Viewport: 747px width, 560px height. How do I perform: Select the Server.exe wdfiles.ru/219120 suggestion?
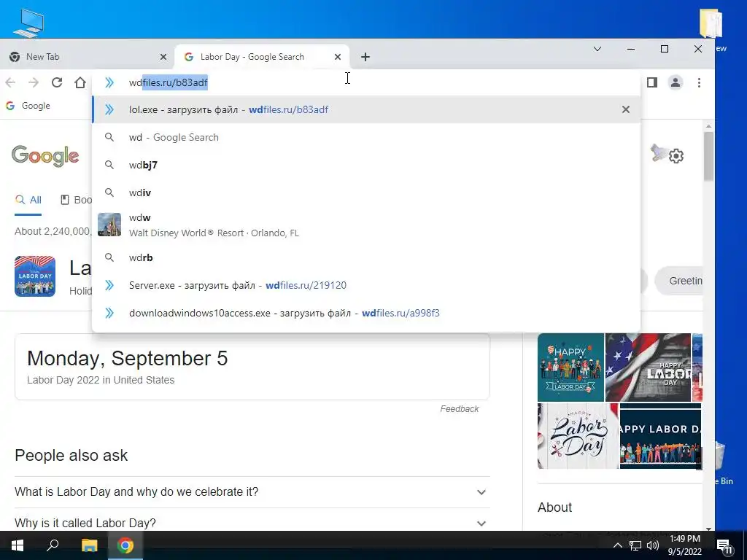tap(366, 285)
